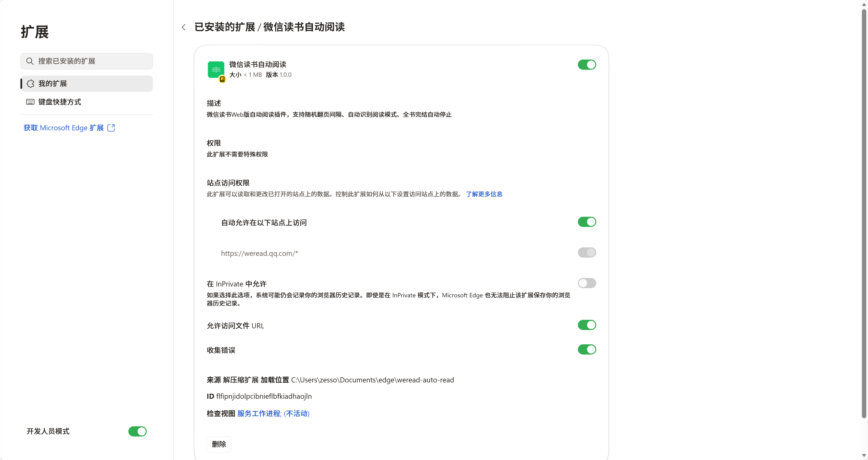The height and width of the screenshot is (460, 868).
Task: Click the extension ID flfipnjidolpcibnieflbfkiadhaojln
Action: click(264, 396)
